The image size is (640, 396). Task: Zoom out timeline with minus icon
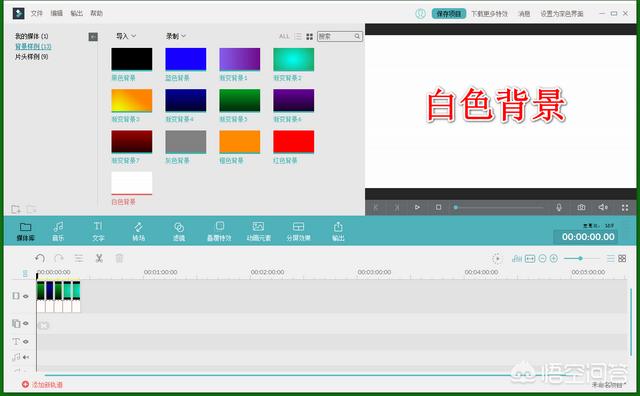(x=542, y=258)
